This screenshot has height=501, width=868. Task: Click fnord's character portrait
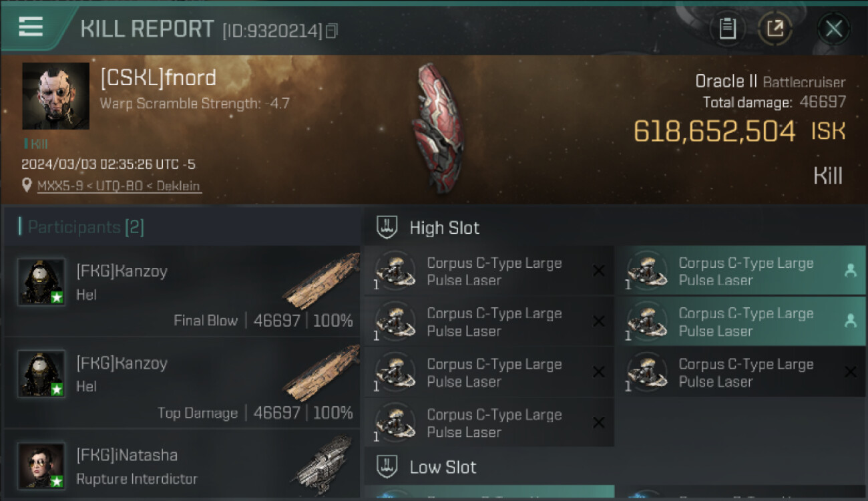point(55,96)
